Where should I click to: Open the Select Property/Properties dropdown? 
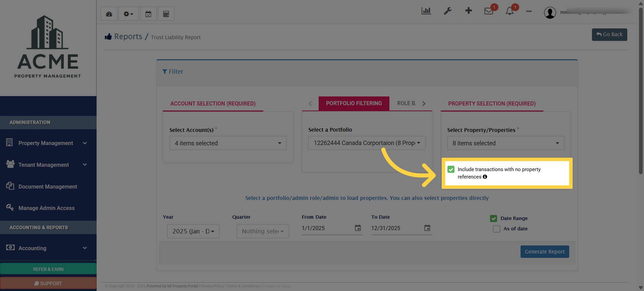(506, 143)
